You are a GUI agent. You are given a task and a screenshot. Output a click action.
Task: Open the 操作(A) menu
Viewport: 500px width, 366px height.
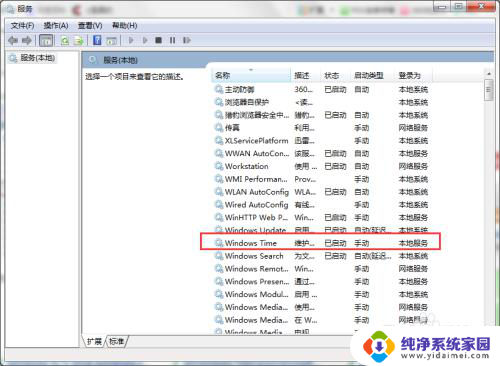click(x=56, y=26)
